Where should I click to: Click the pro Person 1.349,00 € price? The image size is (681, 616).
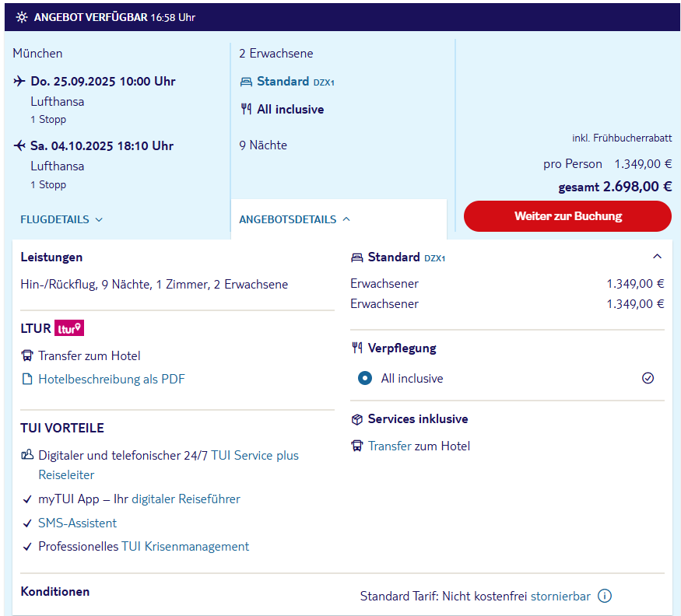point(607,163)
